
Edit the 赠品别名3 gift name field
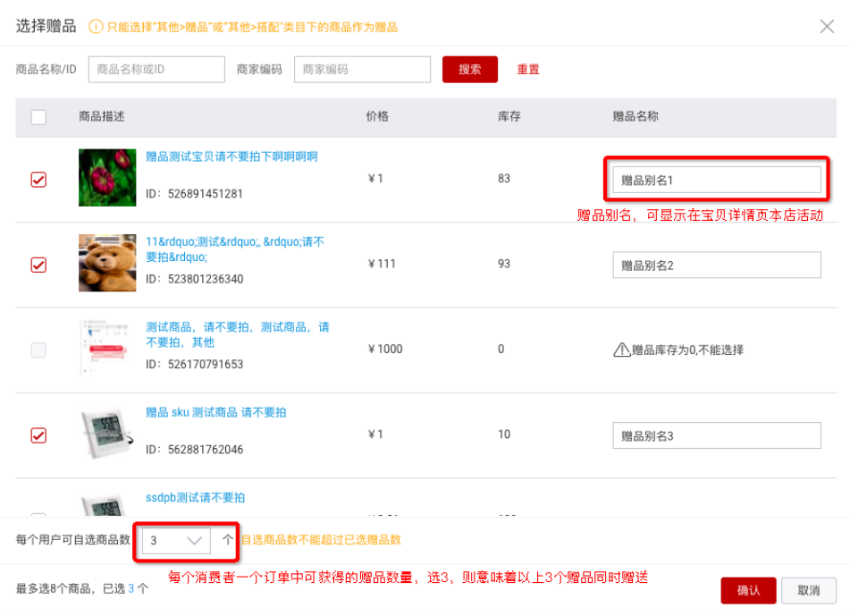(716, 436)
